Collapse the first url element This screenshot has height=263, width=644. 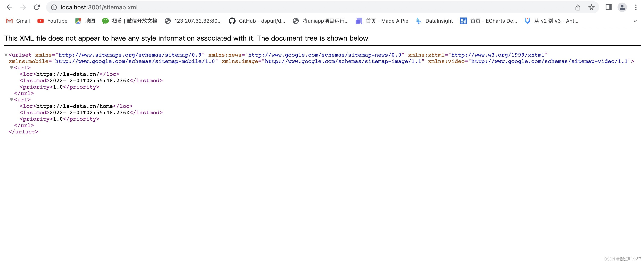pos(11,67)
